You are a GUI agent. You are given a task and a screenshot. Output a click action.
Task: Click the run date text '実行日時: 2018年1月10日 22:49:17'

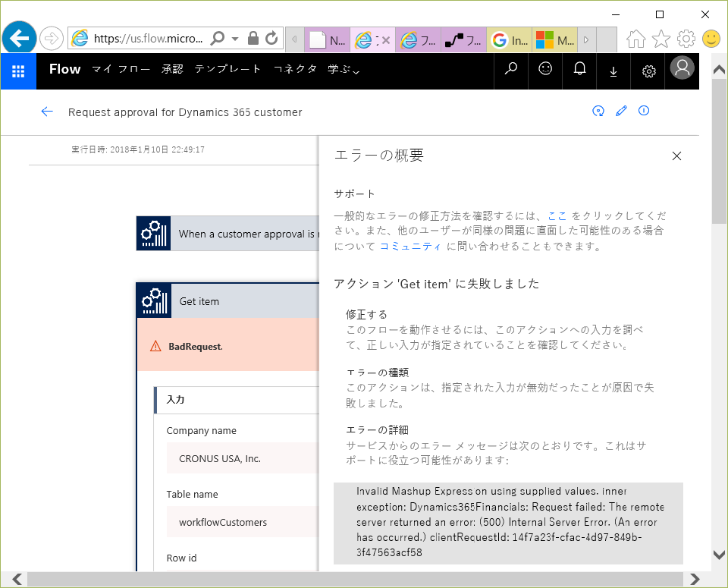(x=138, y=149)
